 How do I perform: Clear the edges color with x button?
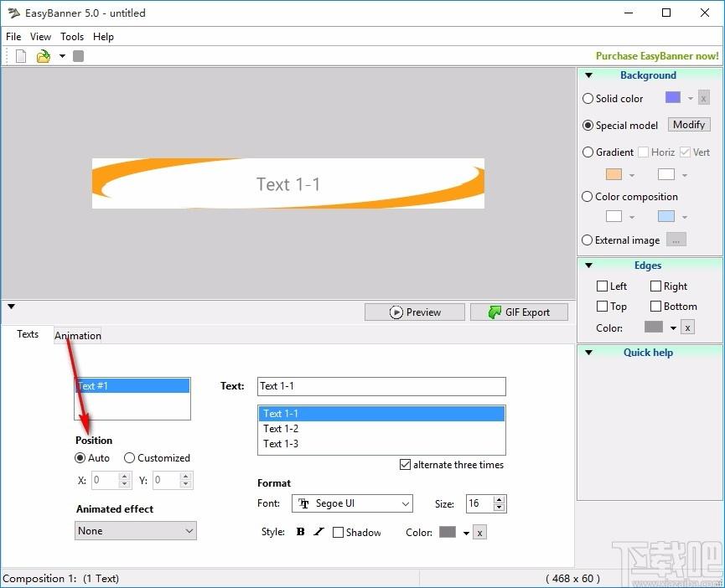point(687,328)
